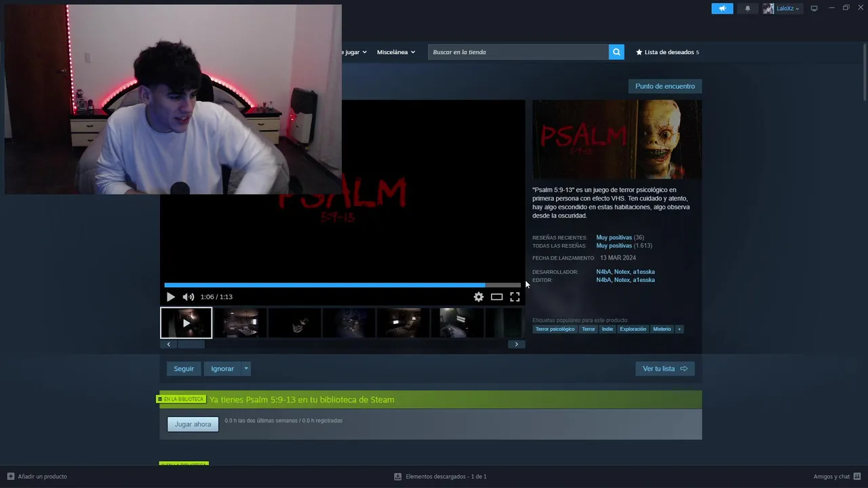Click the friends chat icon

[857, 476]
